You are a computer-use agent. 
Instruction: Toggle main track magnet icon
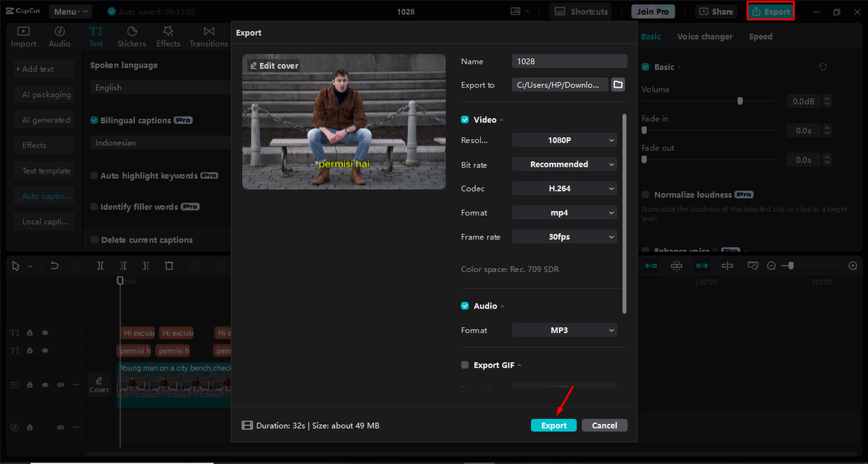tap(651, 266)
